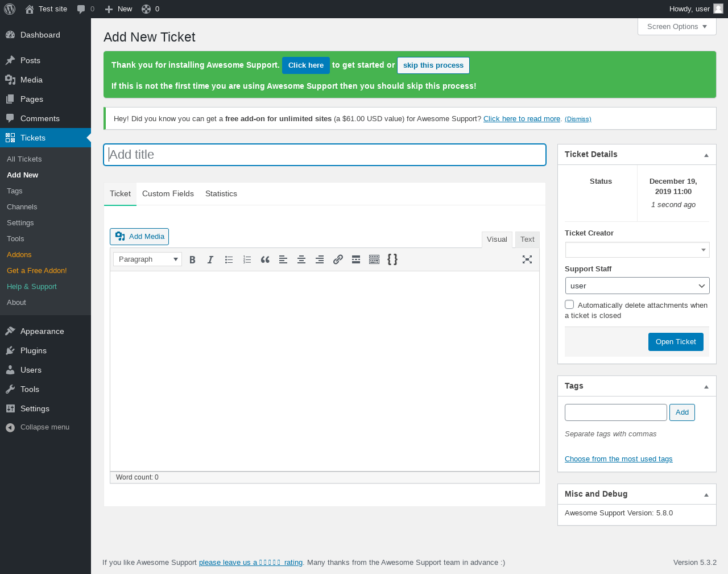
Task: Switch to Custom Fields tab
Action: point(168,194)
